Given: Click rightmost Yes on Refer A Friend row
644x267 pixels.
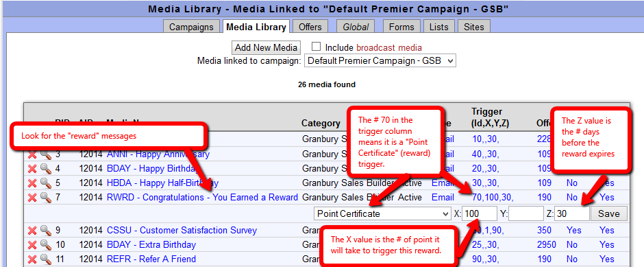Looking at the screenshot, I should 607,259.
